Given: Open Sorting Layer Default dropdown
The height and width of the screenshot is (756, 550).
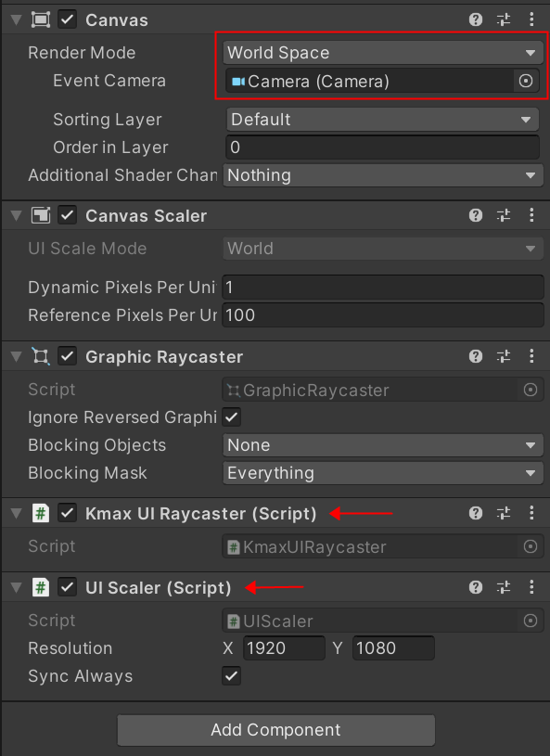Looking at the screenshot, I should [383, 119].
